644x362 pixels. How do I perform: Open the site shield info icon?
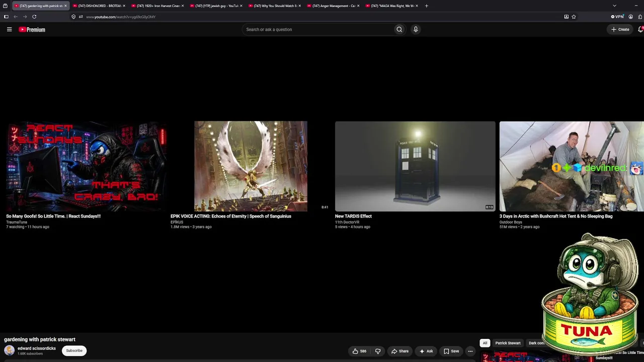(73, 17)
